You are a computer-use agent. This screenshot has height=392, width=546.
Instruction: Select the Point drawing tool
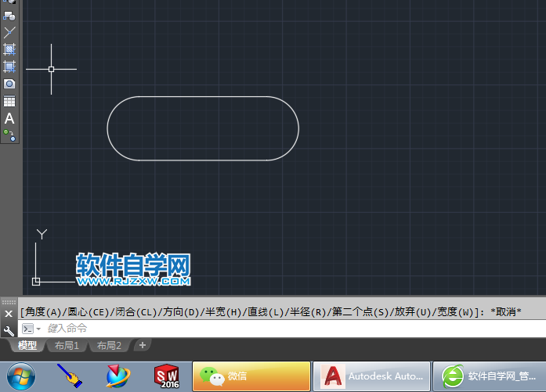pos(9,32)
